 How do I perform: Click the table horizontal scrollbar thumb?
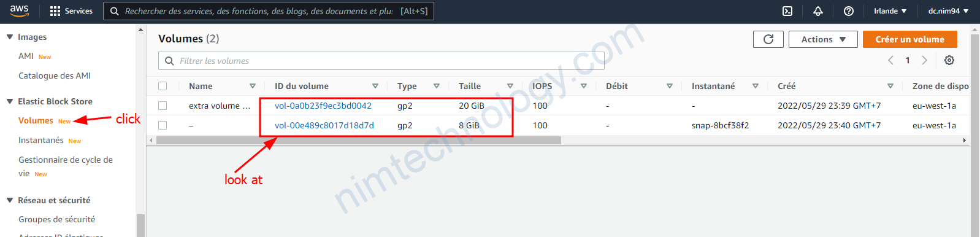point(359,140)
